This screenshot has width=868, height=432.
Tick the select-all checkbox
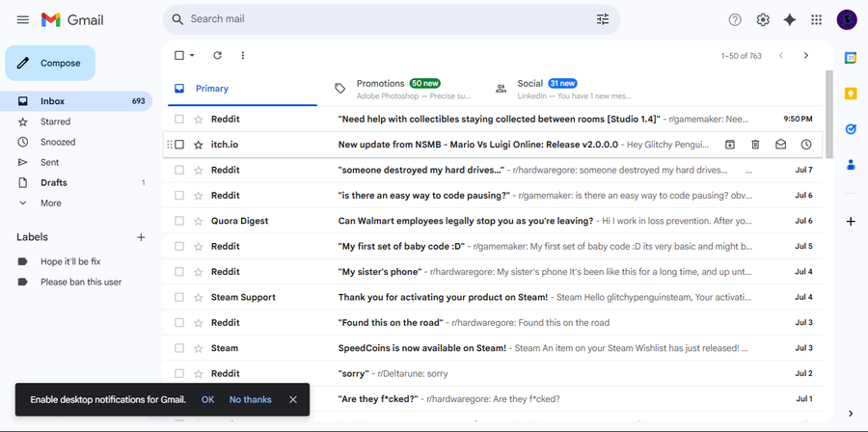tap(179, 55)
